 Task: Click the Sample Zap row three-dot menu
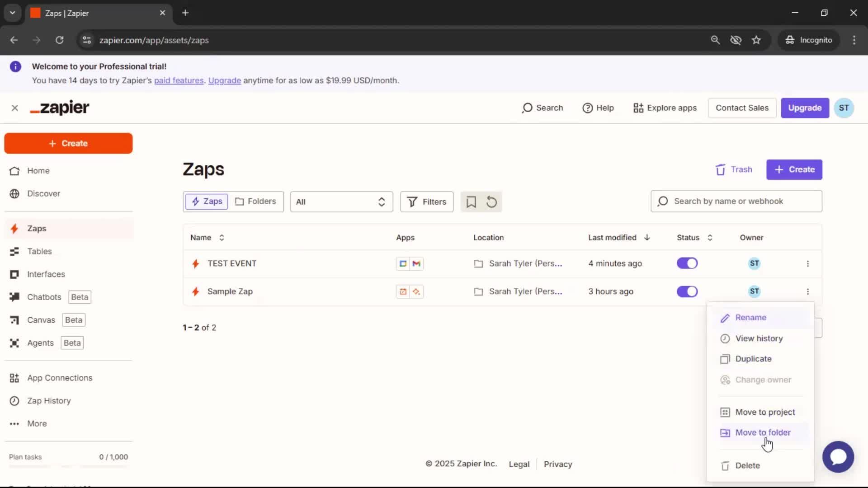[808, 292]
